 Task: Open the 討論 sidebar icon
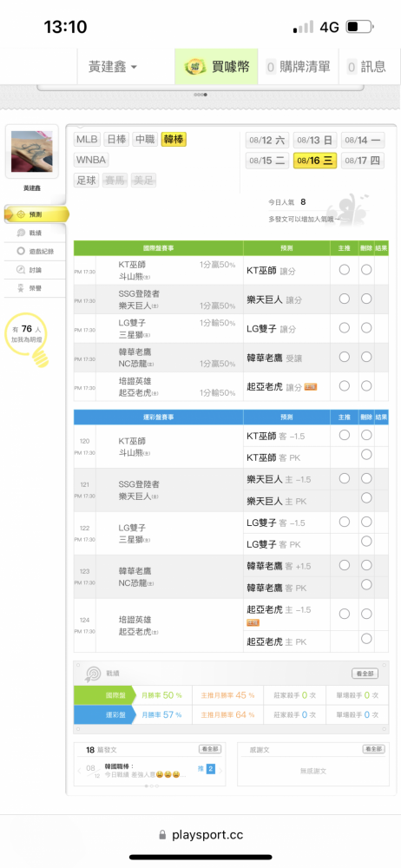[21, 270]
